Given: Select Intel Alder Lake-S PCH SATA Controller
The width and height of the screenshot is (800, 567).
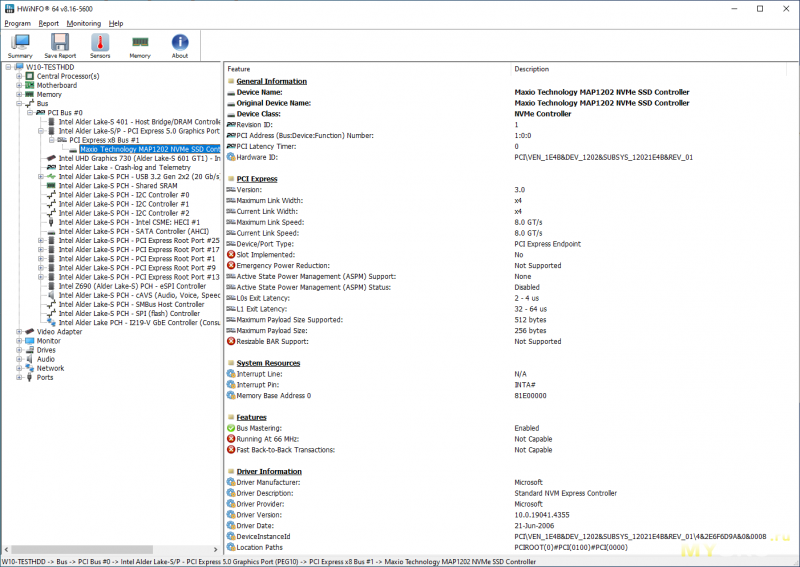Looking at the screenshot, I should [x=134, y=231].
